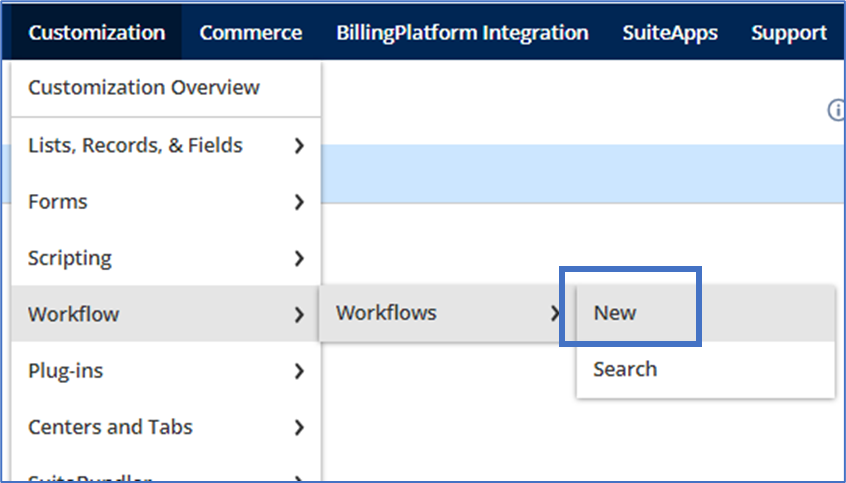Open the Commerce menu
The height and width of the screenshot is (483, 846).
[x=250, y=32]
